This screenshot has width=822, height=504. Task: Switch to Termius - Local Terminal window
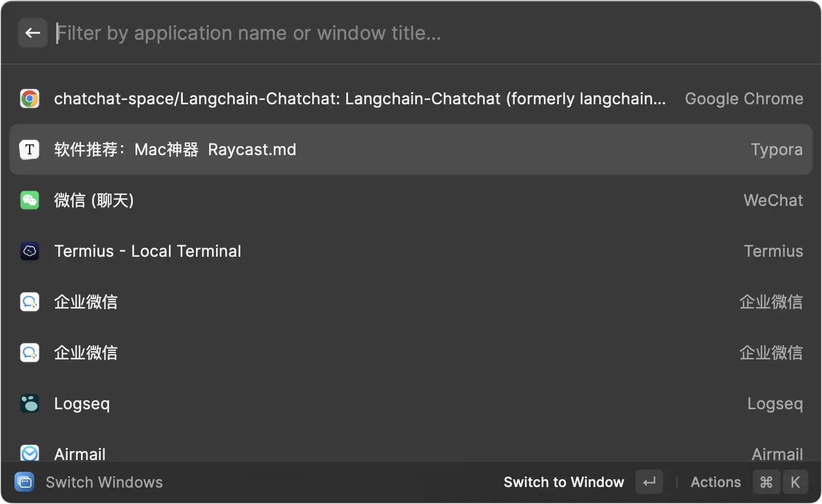tap(411, 251)
